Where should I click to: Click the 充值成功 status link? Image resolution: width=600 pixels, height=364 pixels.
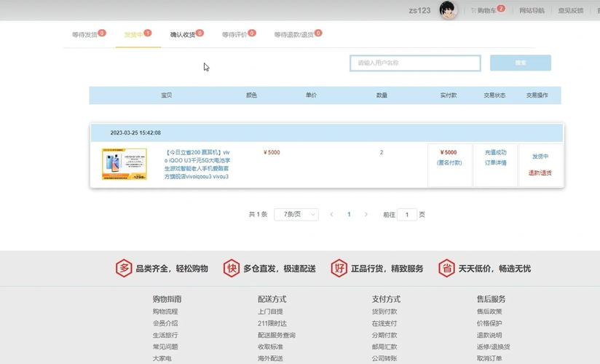coord(496,152)
